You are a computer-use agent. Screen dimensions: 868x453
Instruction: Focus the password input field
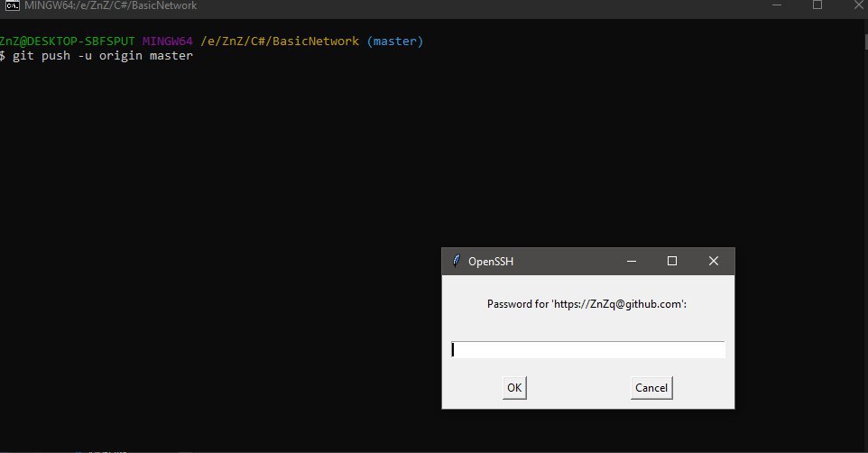pyautogui.click(x=588, y=349)
